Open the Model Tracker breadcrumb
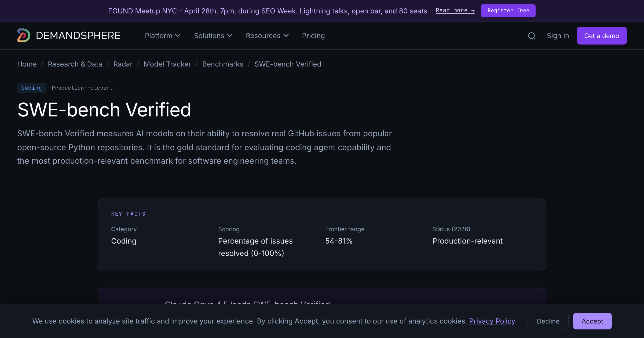The height and width of the screenshot is (338, 644). tap(167, 64)
